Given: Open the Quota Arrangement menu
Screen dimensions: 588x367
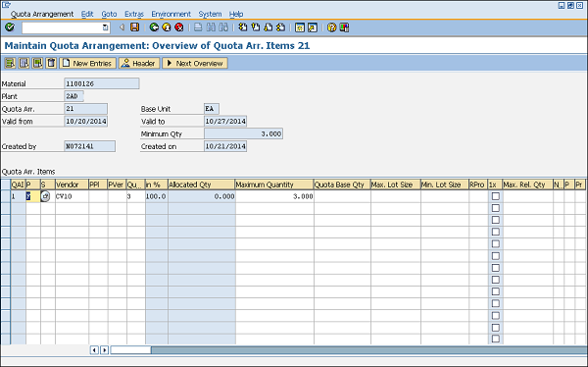Looking at the screenshot, I should (x=42, y=14).
